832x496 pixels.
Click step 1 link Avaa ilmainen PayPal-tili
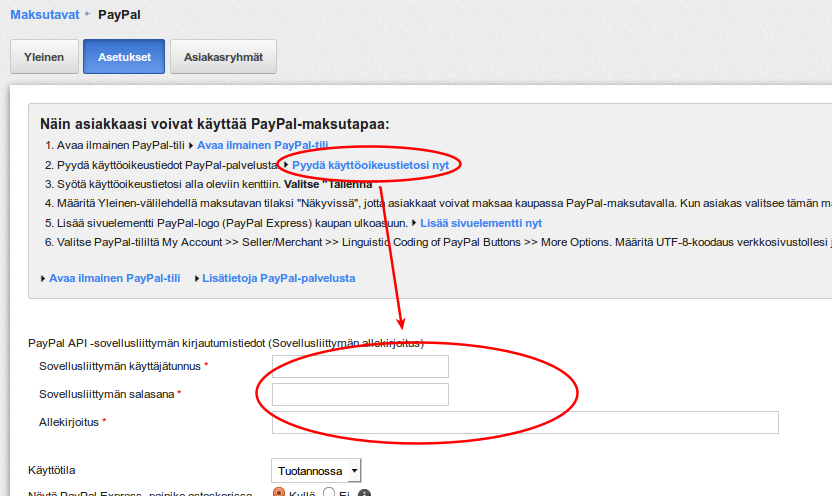[x=263, y=145]
